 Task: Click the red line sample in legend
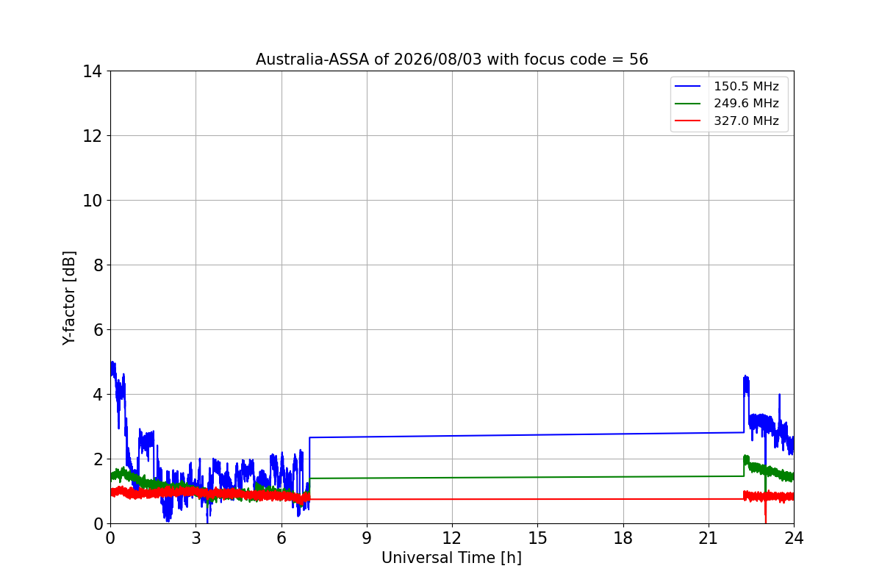(689, 121)
